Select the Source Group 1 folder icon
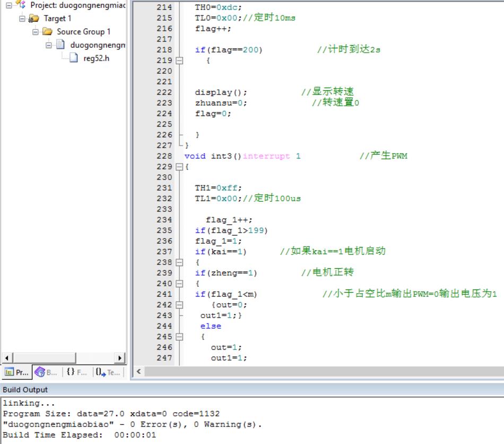Screen dimensions: 504x444 [47, 31]
